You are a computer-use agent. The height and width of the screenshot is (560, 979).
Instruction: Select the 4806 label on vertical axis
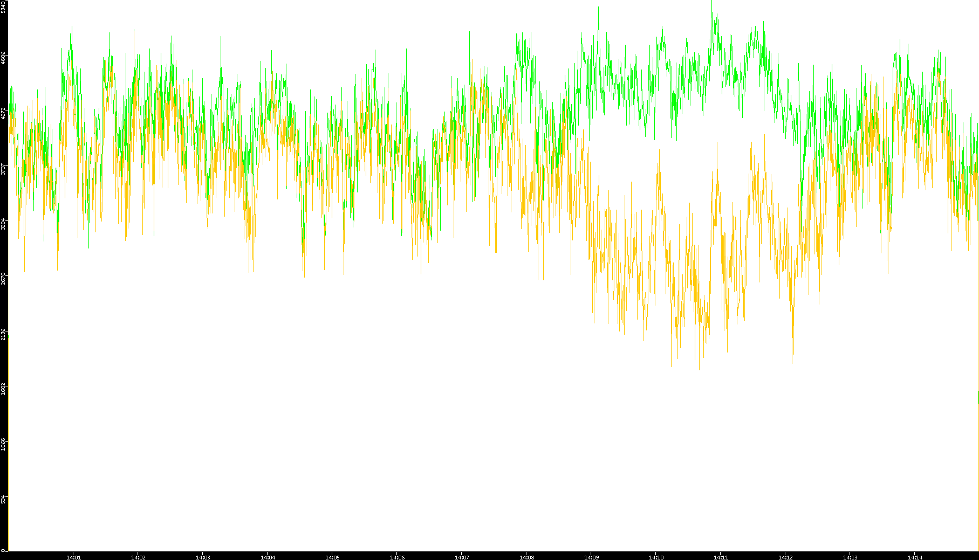click(x=4, y=58)
